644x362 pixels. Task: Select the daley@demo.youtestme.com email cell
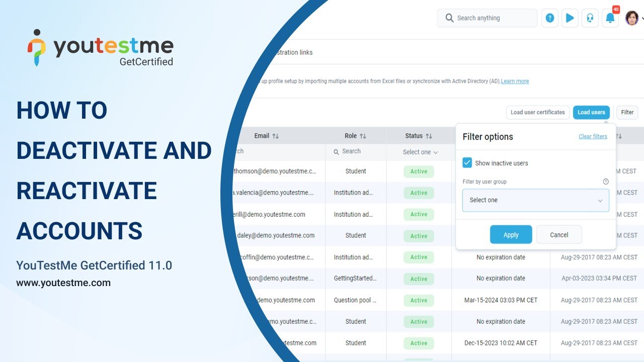pyautogui.click(x=276, y=235)
